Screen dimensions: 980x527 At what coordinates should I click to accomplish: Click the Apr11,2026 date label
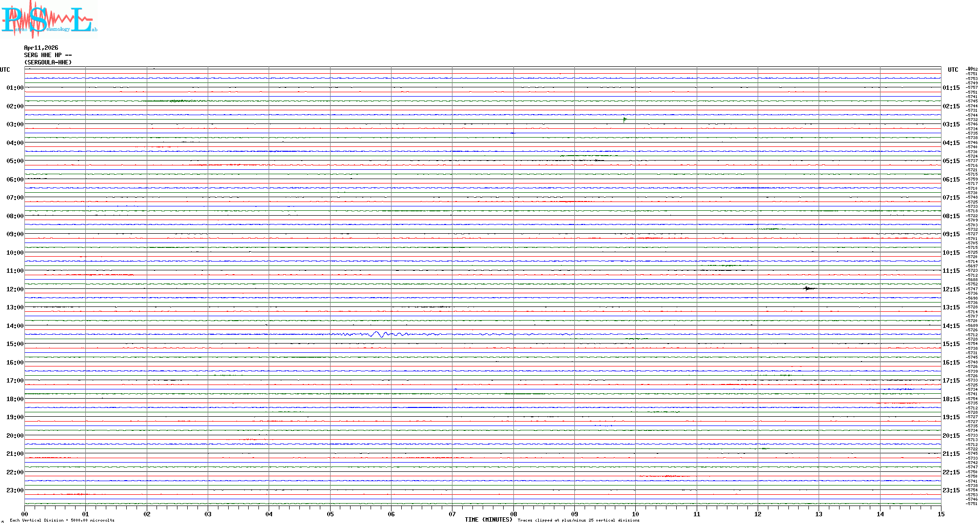41,48
